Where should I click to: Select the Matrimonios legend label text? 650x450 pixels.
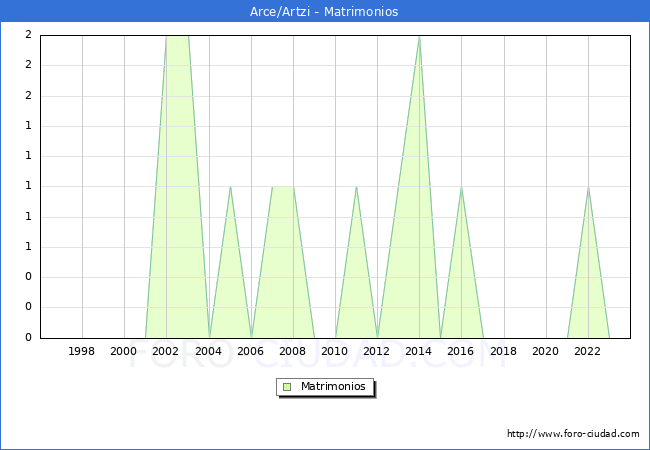coord(333,387)
